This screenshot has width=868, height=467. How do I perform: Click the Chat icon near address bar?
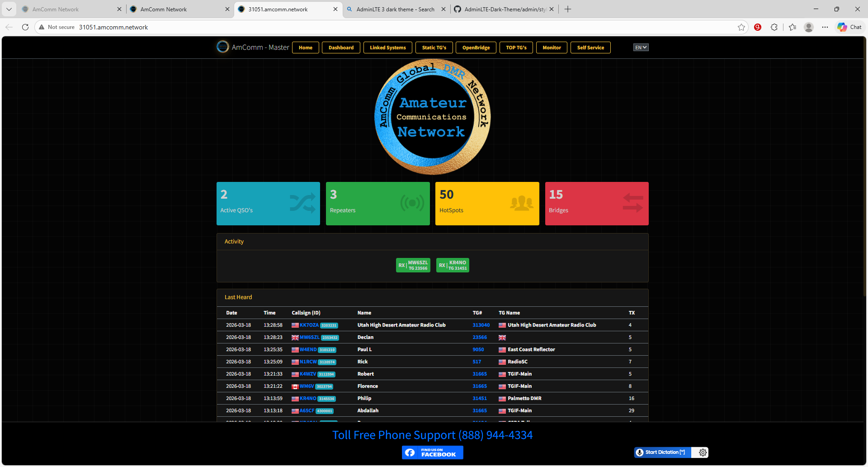click(x=849, y=27)
